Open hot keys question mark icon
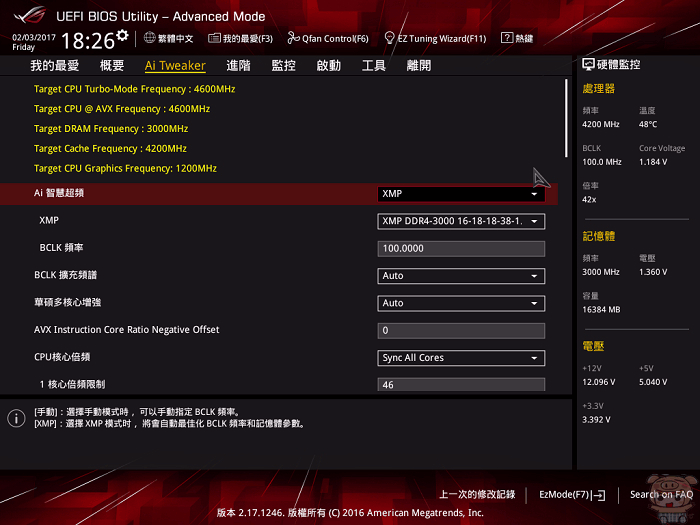700x525 pixels. [x=507, y=38]
